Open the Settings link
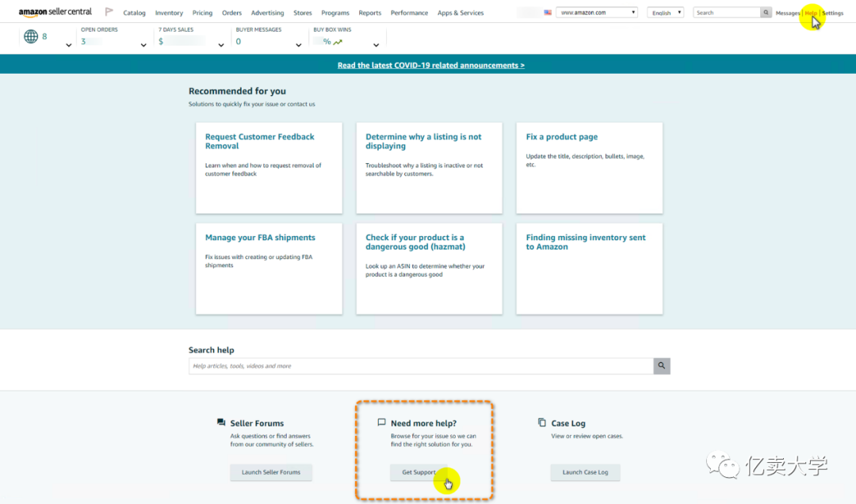Screen dimensions: 856x504 [832, 13]
